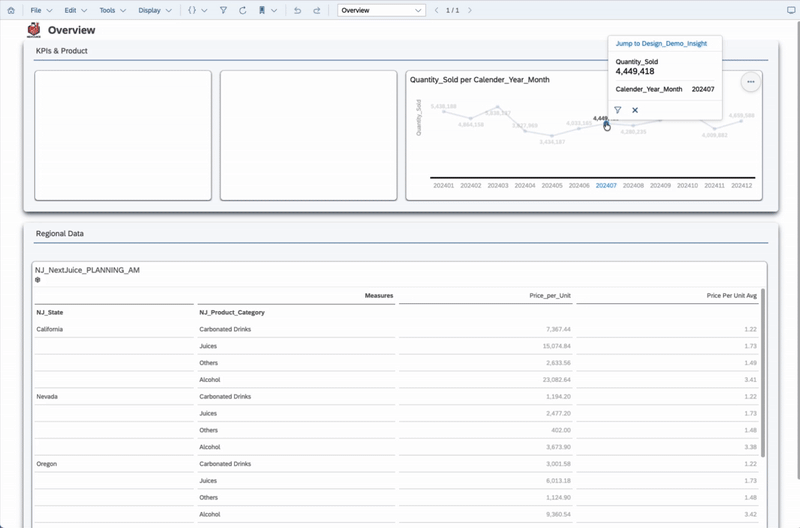Click the filter icon in the tooltip popup
The width and height of the screenshot is (800, 528).
(617, 110)
